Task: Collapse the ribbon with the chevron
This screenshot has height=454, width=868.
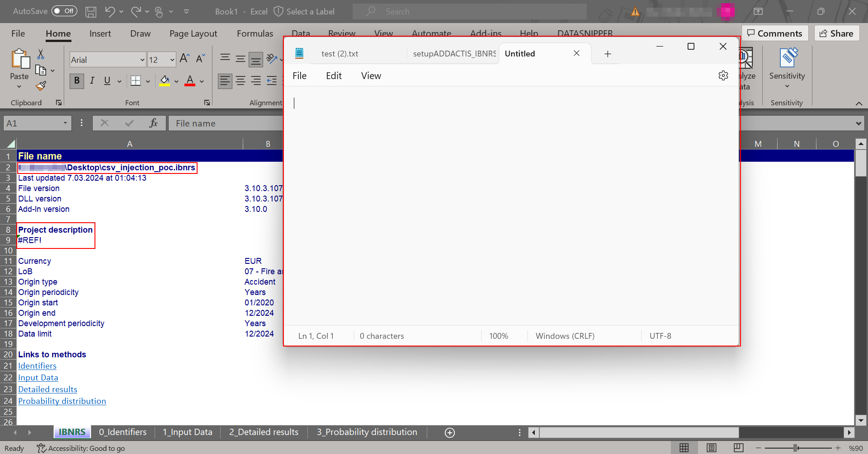Action: [859, 103]
